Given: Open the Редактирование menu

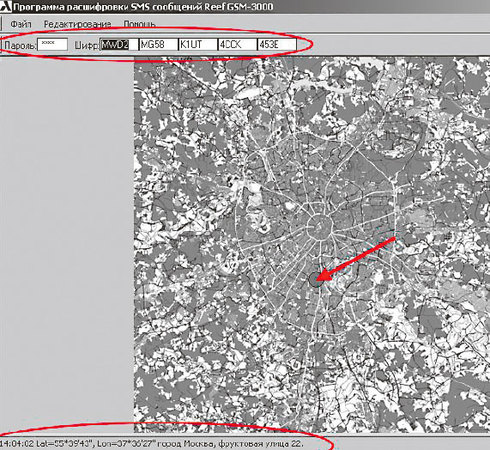Looking at the screenshot, I should [77, 24].
